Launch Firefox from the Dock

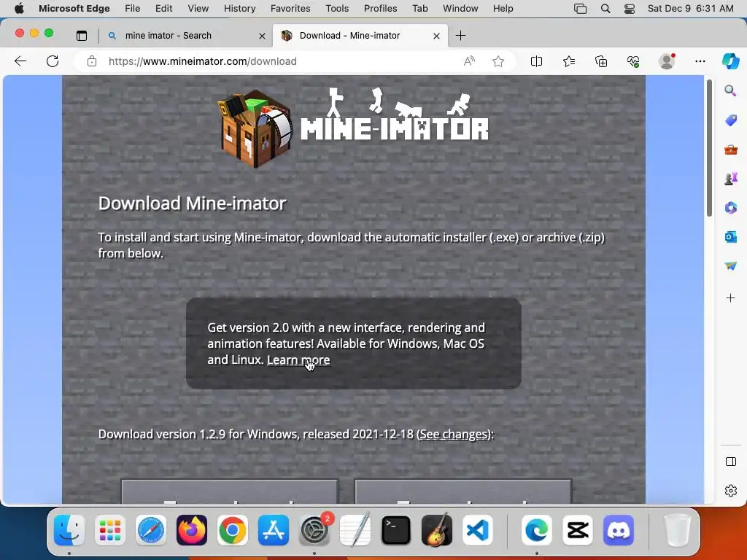point(192,530)
